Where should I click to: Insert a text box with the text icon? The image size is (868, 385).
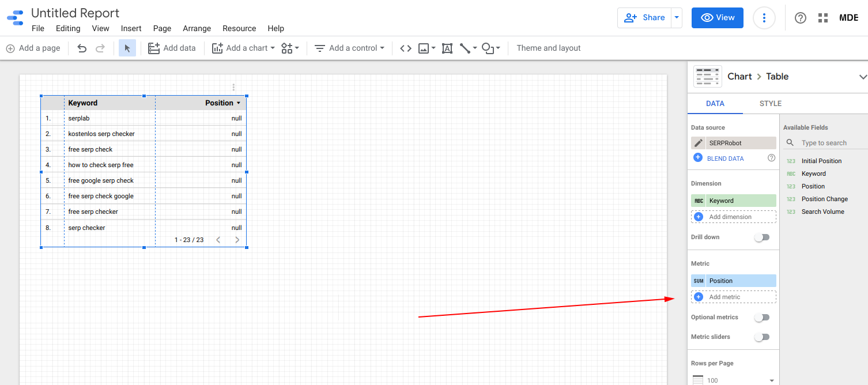[447, 48]
